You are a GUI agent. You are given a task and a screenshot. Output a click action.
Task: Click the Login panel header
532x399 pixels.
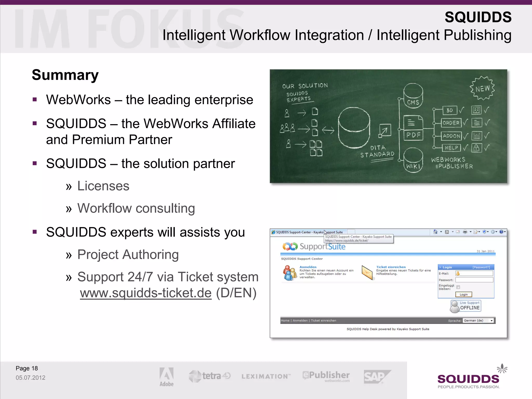(466, 267)
